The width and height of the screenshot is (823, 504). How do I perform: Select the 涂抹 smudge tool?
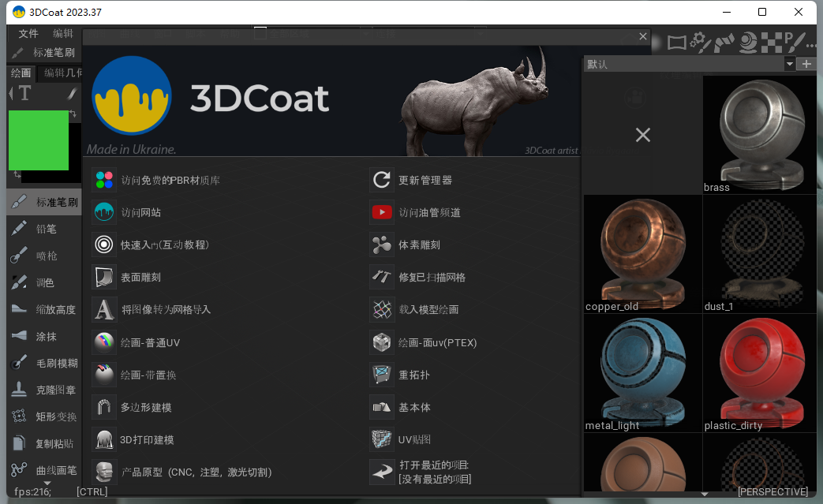click(x=44, y=336)
